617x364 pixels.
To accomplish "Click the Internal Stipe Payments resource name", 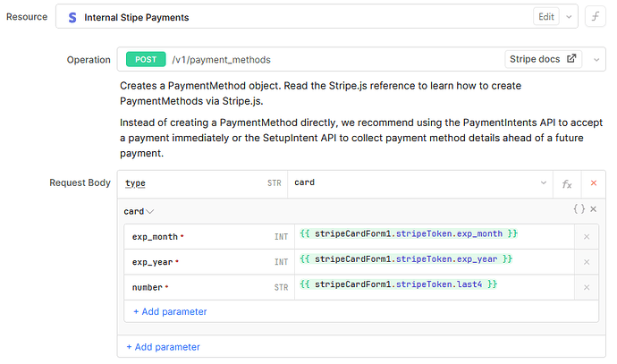I will click(137, 17).
